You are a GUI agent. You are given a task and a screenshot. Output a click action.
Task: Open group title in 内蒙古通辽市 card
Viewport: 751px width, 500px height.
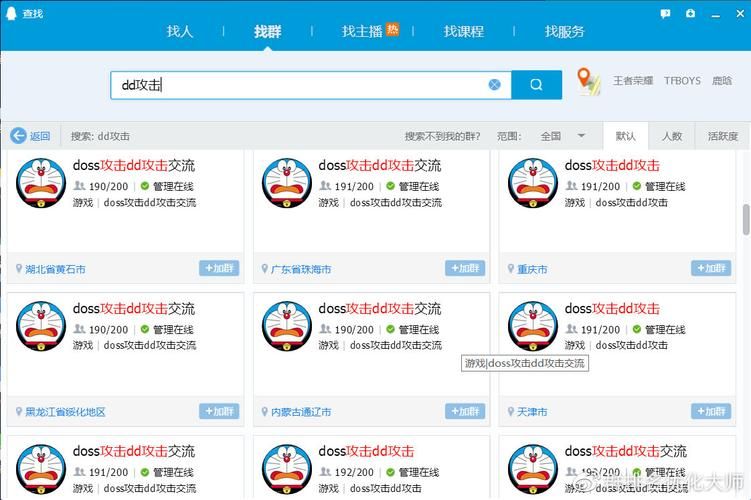point(380,308)
